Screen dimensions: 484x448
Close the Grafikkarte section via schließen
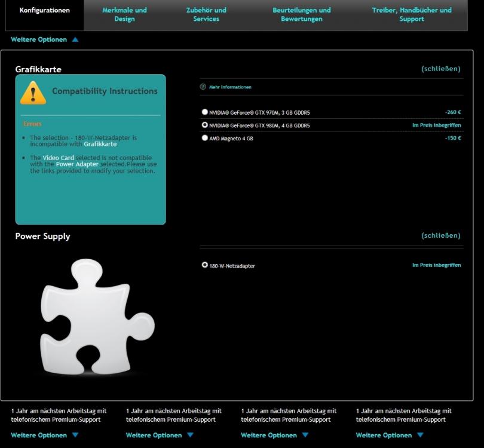[440, 69]
